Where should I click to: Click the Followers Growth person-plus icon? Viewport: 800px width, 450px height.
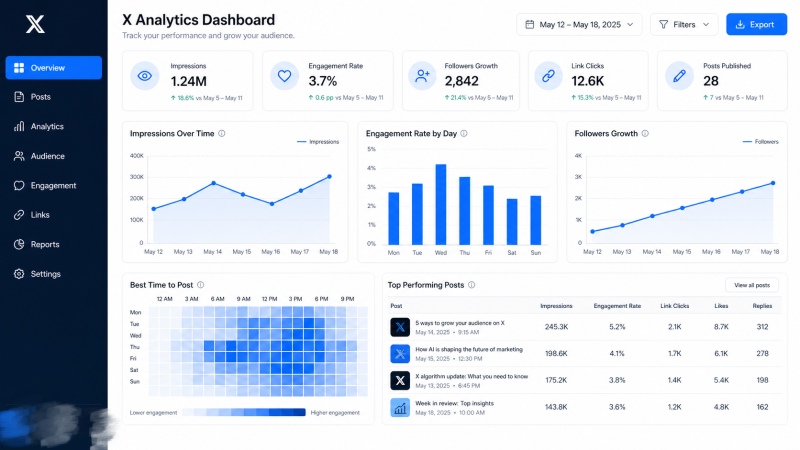point(423,75)
